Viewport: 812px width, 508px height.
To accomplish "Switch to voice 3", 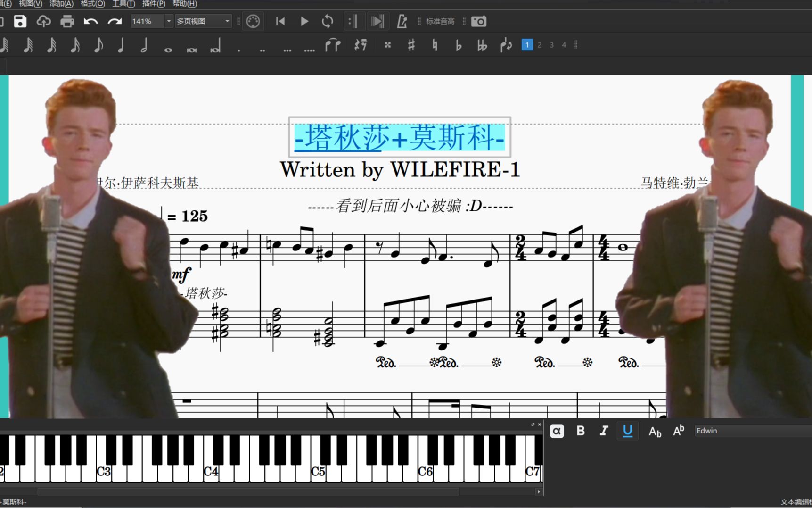I will click(552, 45).
